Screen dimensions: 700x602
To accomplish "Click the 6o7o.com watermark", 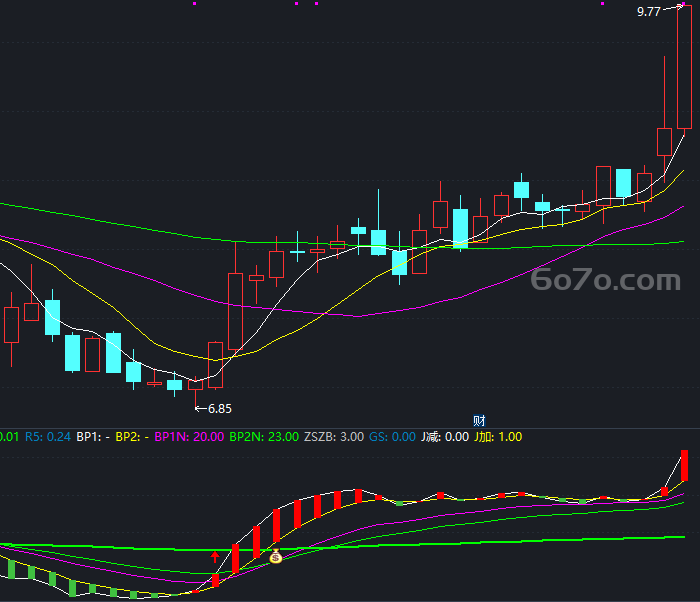I will point(605,280).
